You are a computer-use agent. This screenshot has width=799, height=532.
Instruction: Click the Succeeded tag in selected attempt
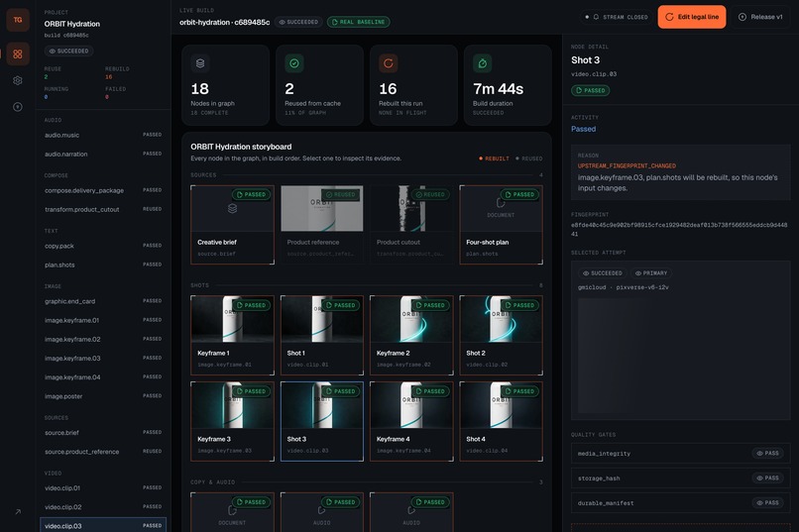[603, 273]
